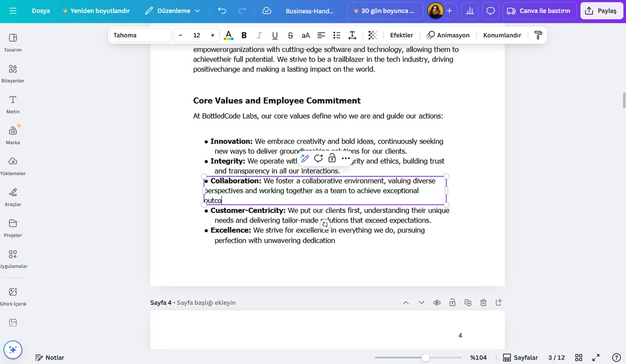626x364 pixels.
Task: Move page 4 up with chevron
Action: coord(406,303)
